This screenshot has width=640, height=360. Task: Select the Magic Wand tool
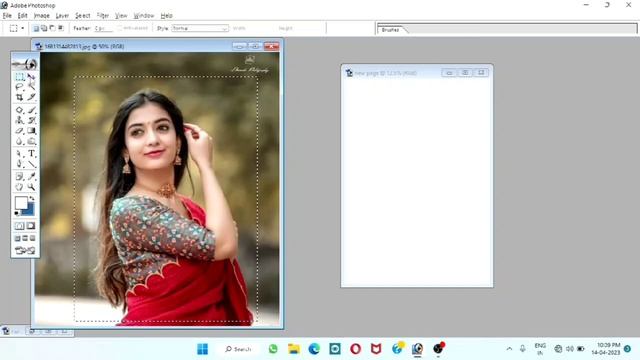(31, 87)
